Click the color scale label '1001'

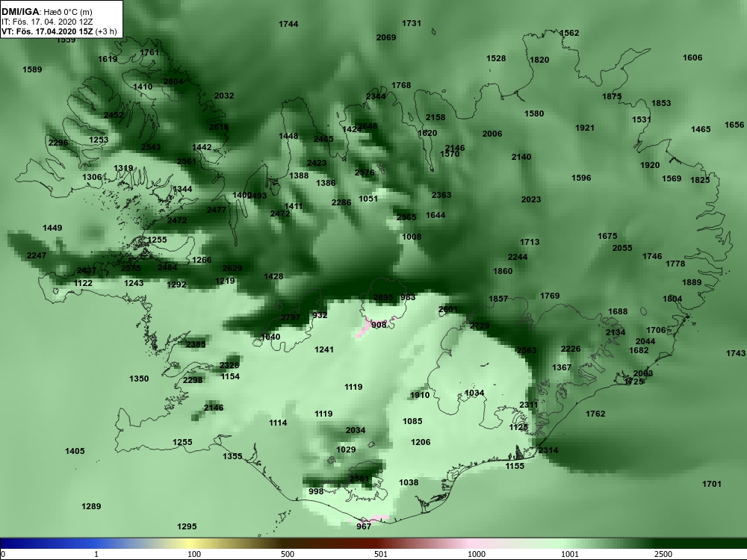coord(570,554)
